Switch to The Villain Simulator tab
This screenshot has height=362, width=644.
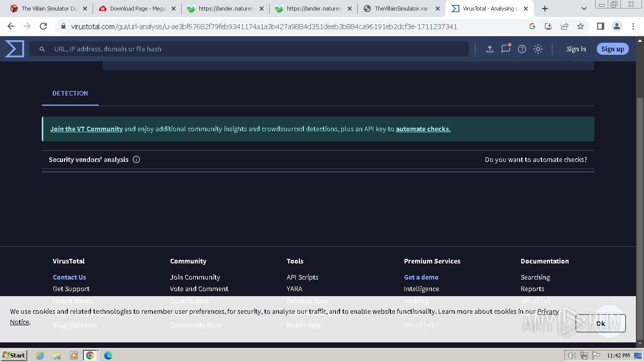tap(49, 9)
